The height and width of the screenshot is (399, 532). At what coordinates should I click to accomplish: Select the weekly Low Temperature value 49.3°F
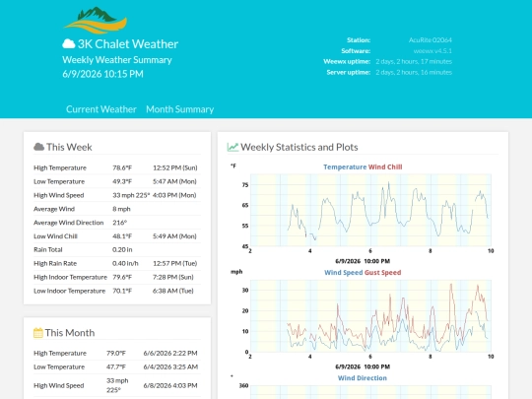click(122, 181)
